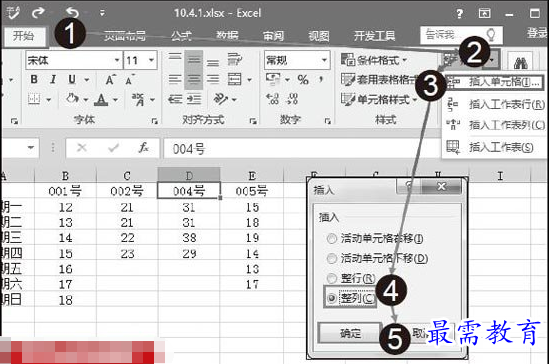Click the decrease decimal icon
Screen dimensions: 549x364
[292, 99]
